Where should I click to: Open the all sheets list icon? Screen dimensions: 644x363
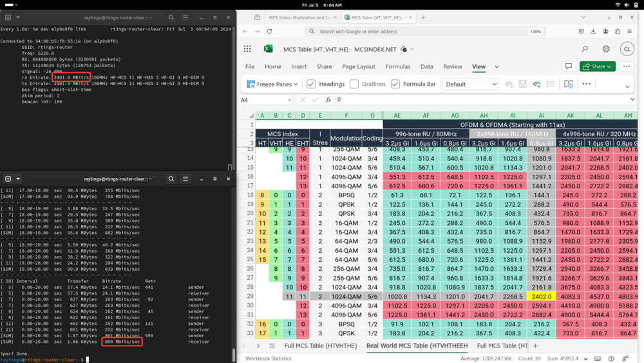(272, 346)
